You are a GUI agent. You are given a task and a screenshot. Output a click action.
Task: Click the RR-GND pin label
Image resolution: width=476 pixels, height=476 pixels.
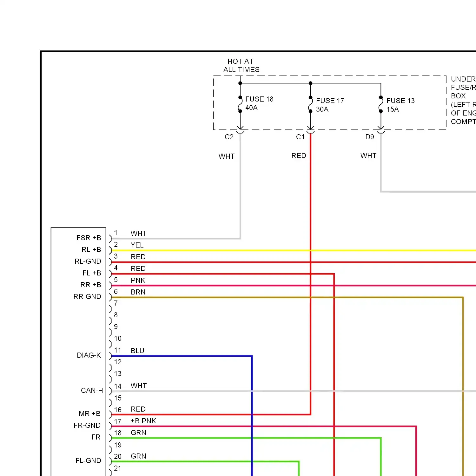[x=87, y=296]
